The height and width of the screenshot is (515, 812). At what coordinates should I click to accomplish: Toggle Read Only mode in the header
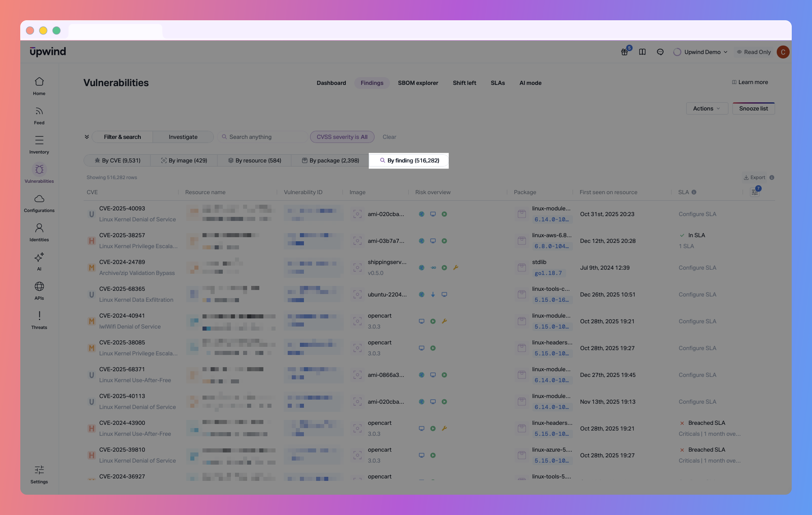click(x=754, y=52)
